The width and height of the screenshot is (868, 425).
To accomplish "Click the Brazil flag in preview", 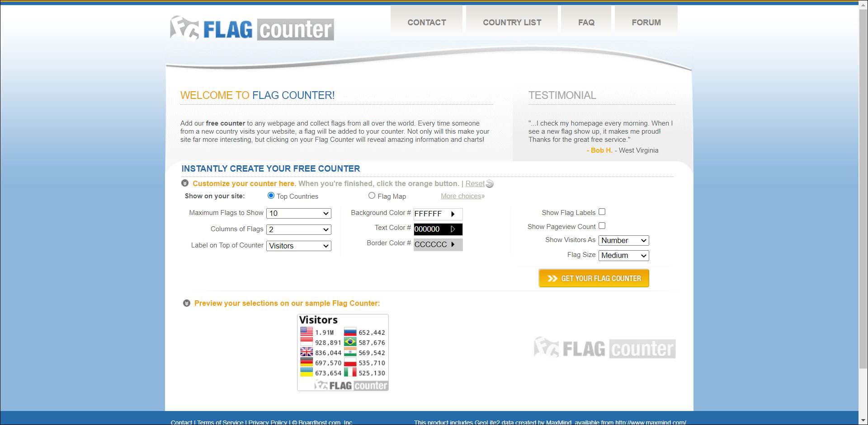I will (x=350, y=342).
